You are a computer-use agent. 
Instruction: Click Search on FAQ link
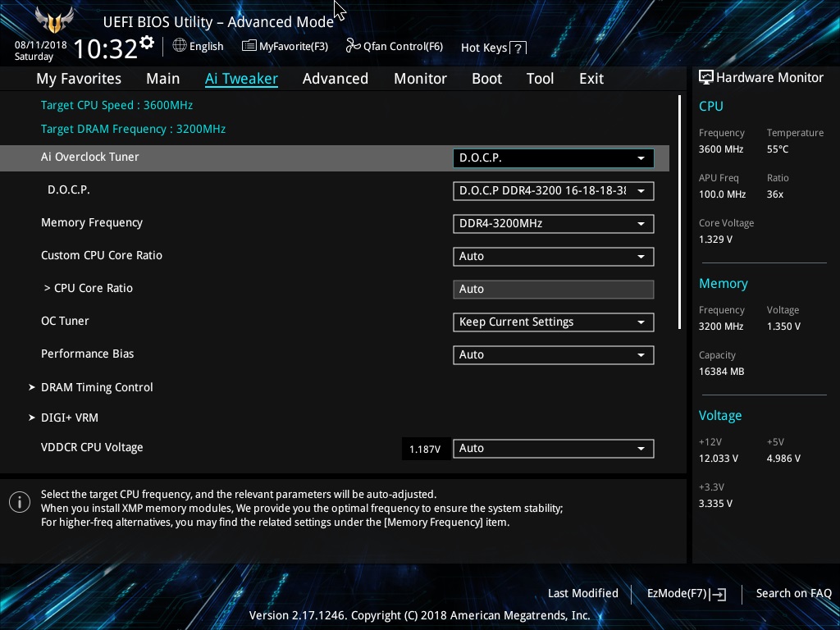793,593
